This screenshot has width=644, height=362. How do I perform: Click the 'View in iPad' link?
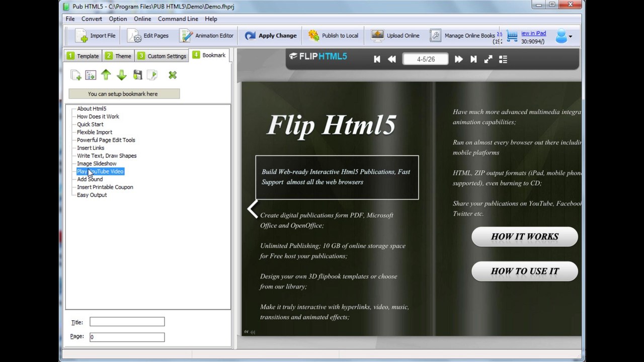tap(533, 33)
